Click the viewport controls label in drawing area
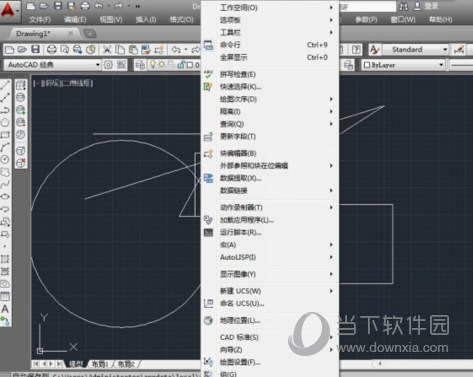The height and width of the screenshot is (377, 473). click(x=63, y=83)
